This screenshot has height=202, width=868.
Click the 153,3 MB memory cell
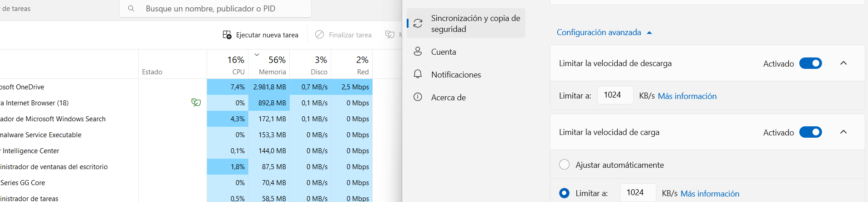pyautogui.click(x=269, y=135)
